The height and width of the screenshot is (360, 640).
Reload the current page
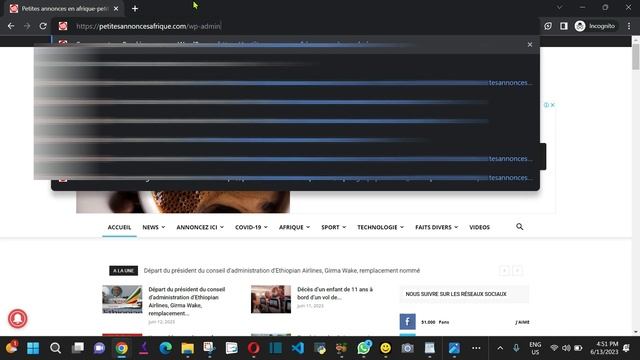(x=43, y=26)
